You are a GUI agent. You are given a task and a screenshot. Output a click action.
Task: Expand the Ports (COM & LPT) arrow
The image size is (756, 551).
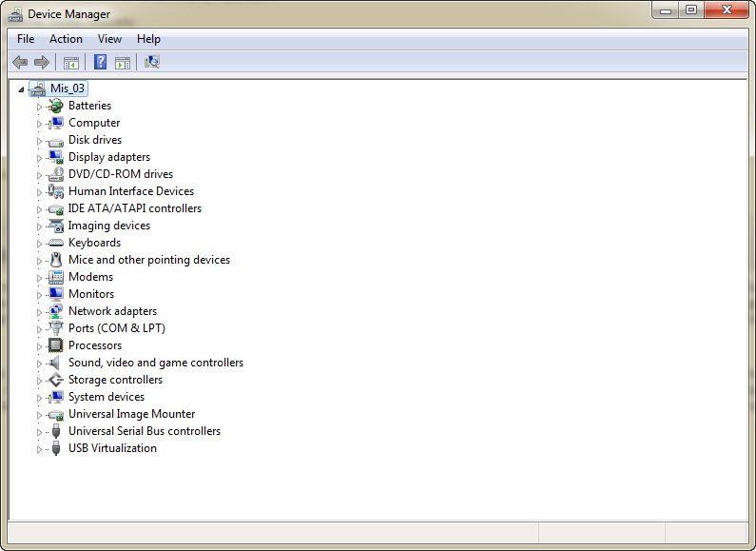pos(39,329)
